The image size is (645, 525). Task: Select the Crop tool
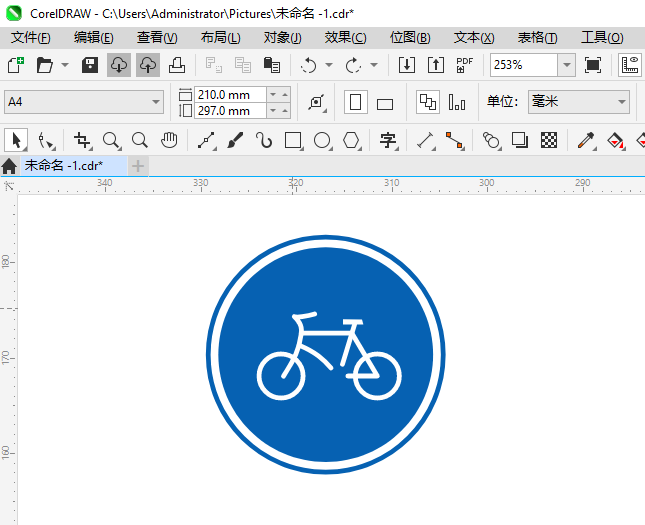(x=82, y=141)
